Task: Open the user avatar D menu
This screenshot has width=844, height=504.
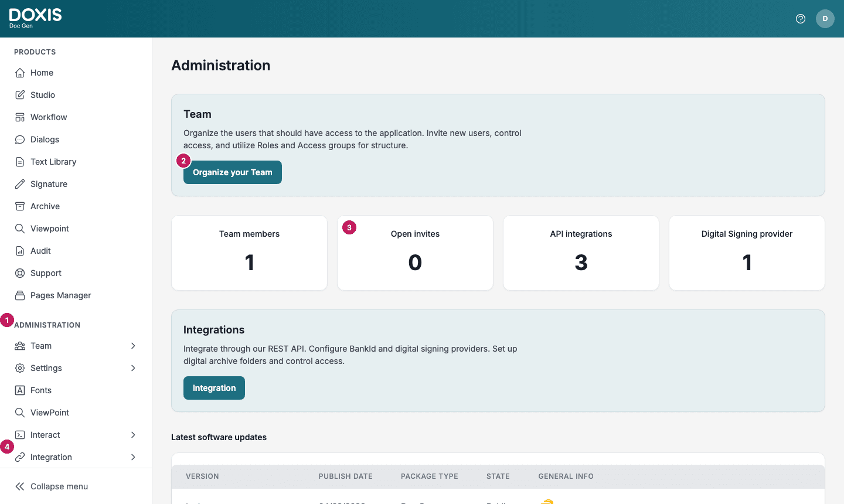Action: [825, 19]
